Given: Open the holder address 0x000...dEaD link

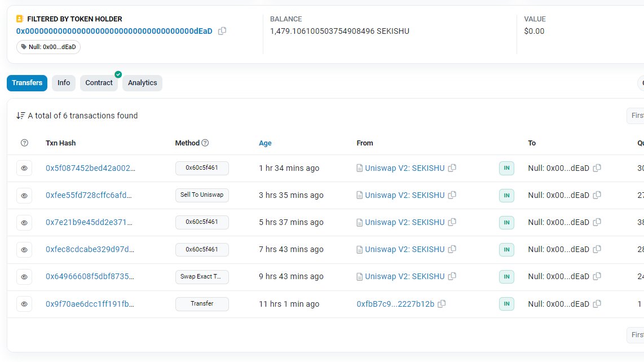Looking at the screenshot, I should (x=114, y=31).
